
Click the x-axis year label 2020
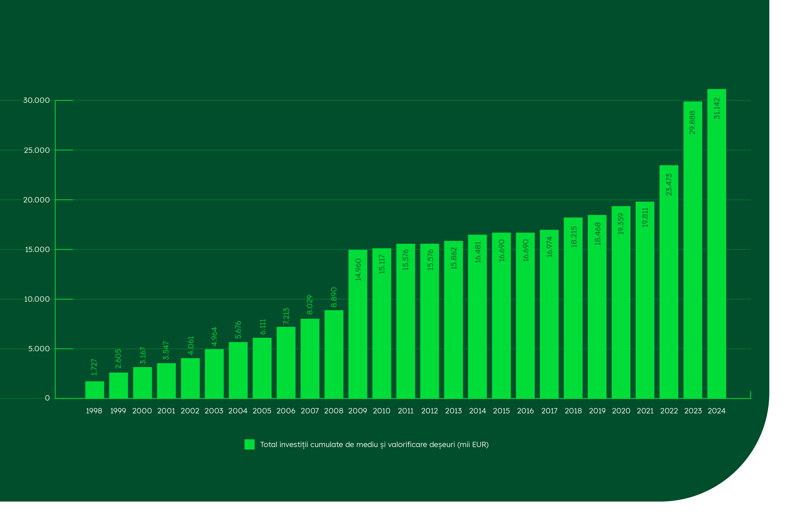621,411
